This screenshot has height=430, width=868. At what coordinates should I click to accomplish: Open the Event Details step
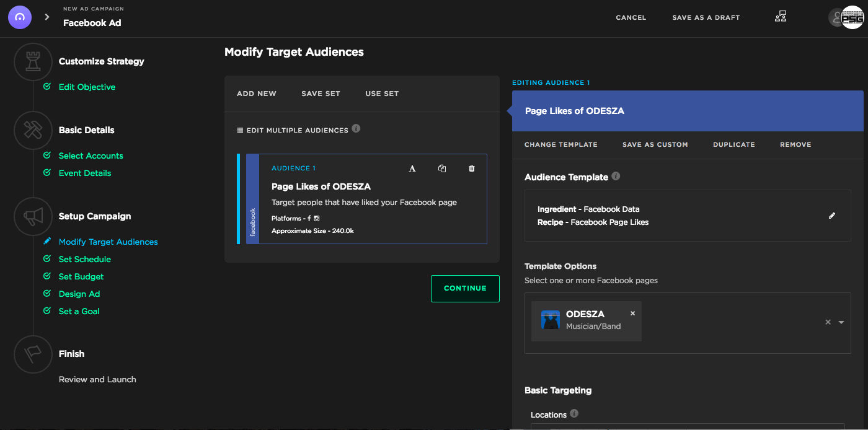85,173
